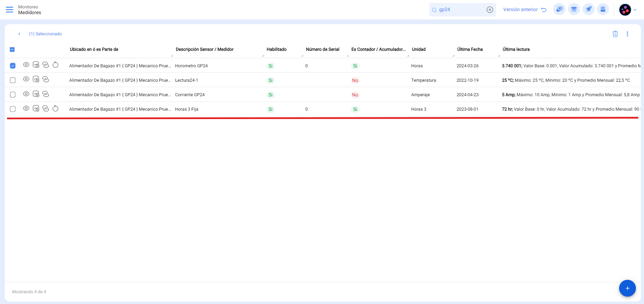Open the three-dot more options menu
This screenshot has height=304, width=644.
(x=627, y=34)
